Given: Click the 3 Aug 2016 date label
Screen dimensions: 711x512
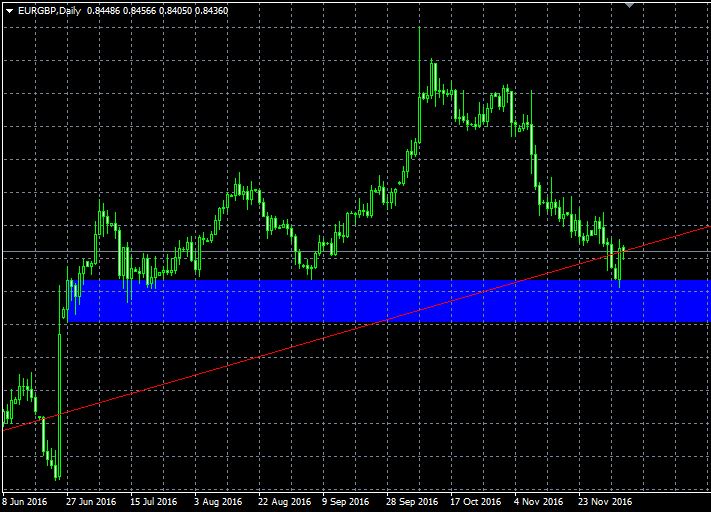Looking at the screenshot, I should pyautogui.click(x=218, y=502).
